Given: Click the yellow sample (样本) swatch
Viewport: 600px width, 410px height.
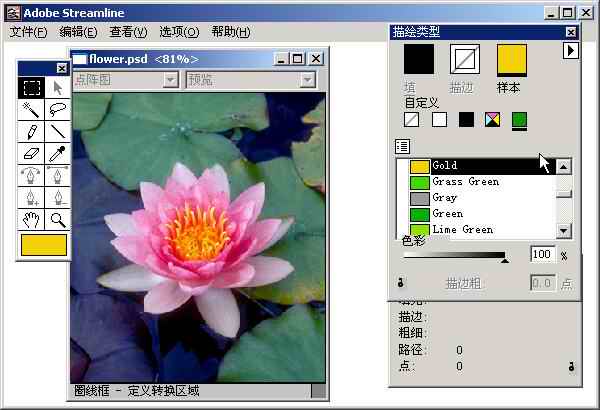Looking at the screenshot, I should pyautogui.click(x=512, y=59).
